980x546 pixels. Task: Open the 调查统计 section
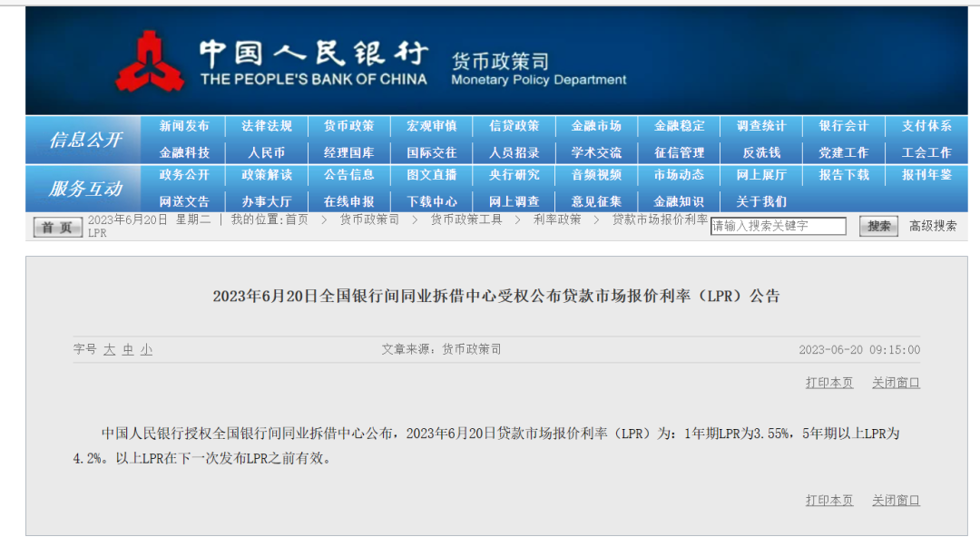[762, 127]
